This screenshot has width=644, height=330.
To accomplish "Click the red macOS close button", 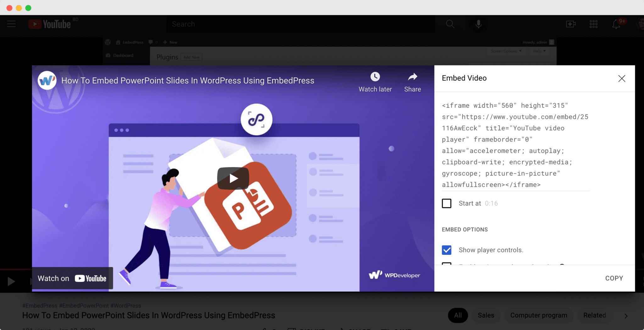I will pyautogui.click(x=9, y=8).
